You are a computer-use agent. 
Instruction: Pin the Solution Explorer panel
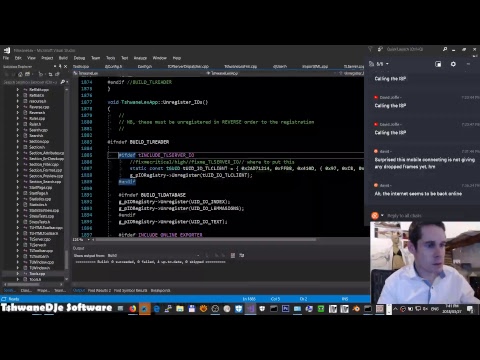(60, 66)
